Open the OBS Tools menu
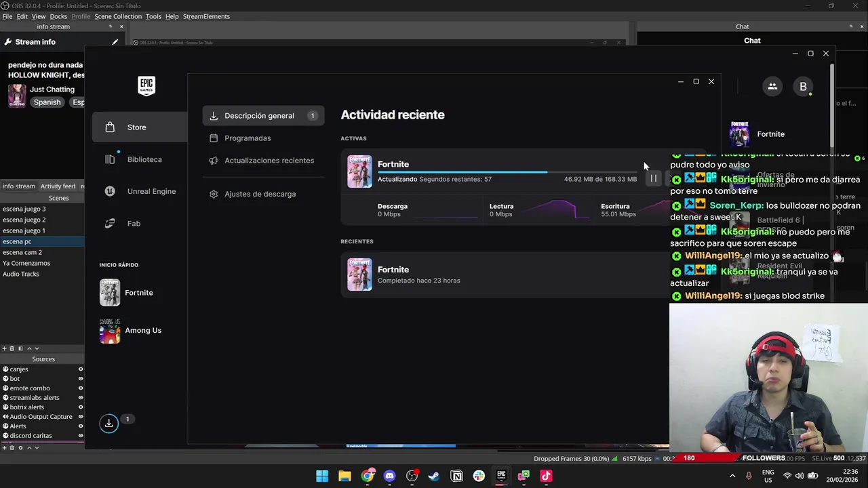This screenshot has height=488, width=868. (153, 16)
